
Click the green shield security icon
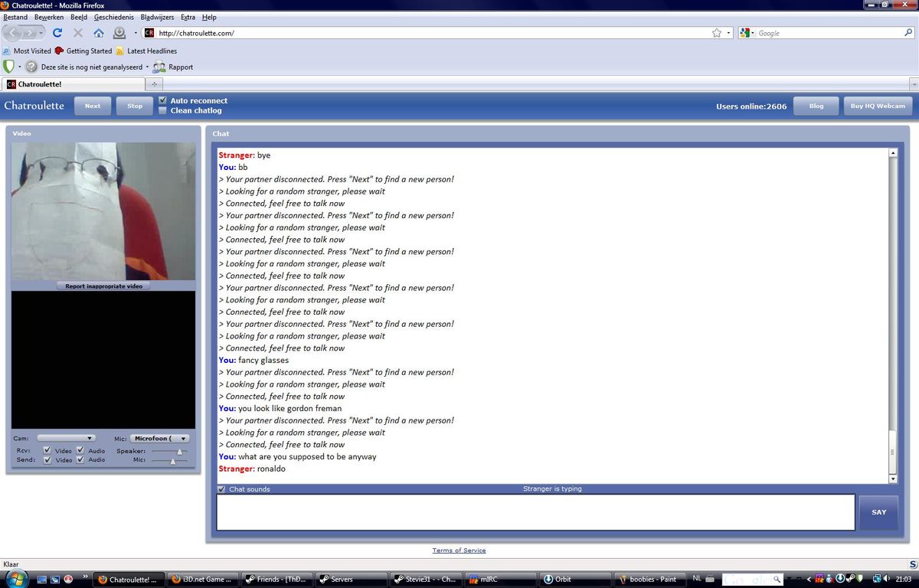click(x=9, y=67)
